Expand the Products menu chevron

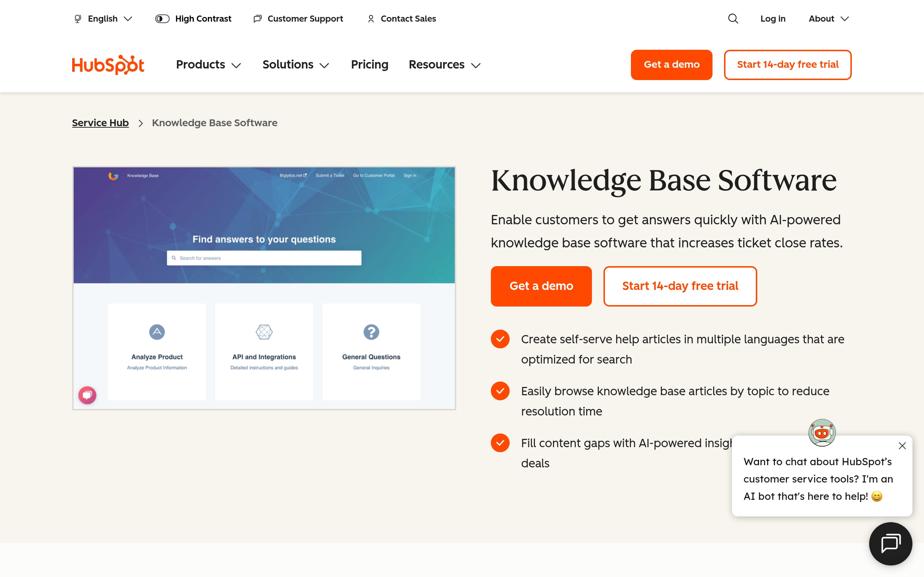click(x=236, y=66)
